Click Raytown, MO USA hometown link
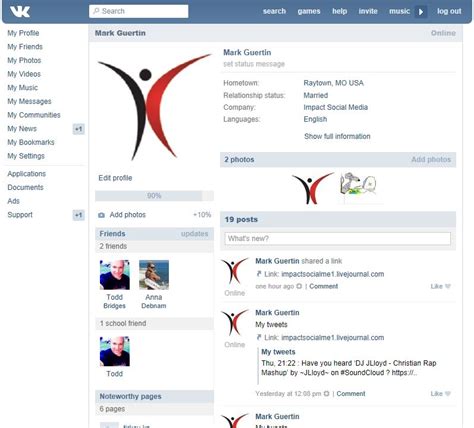474x428 pixels. coord(333,83)
